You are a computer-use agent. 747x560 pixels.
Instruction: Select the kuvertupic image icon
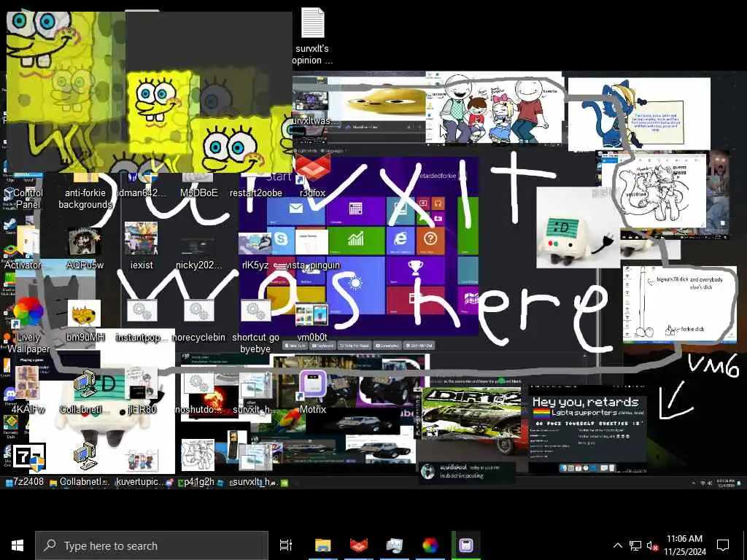point(142,467)
